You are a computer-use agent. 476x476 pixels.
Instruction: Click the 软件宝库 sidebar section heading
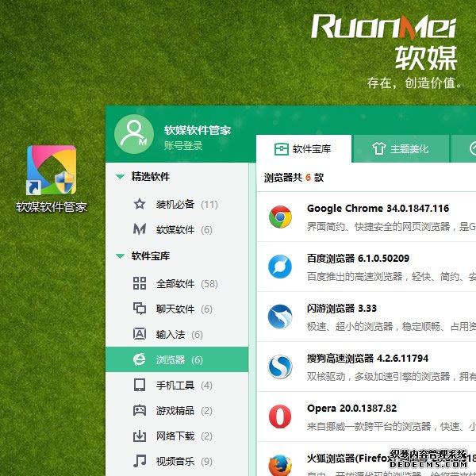pyautogui.click(x=151, y=256)
